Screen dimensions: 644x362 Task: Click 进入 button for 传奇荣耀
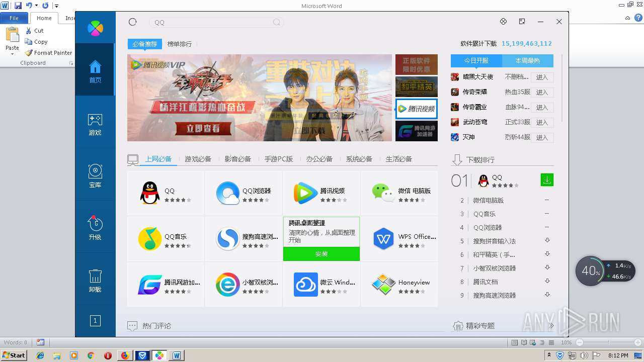click(x=542, y=92)
